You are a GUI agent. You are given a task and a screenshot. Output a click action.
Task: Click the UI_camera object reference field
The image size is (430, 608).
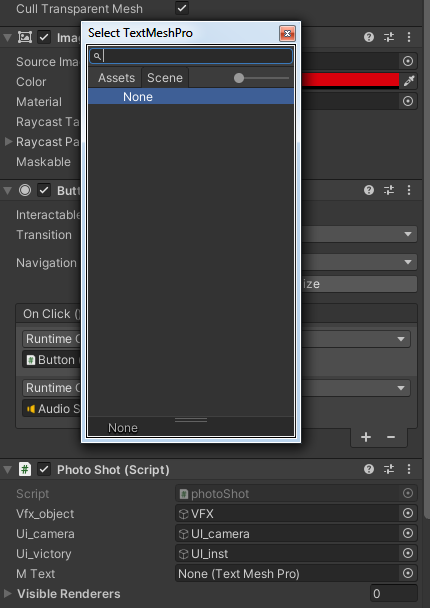click(x=287, y=534)
